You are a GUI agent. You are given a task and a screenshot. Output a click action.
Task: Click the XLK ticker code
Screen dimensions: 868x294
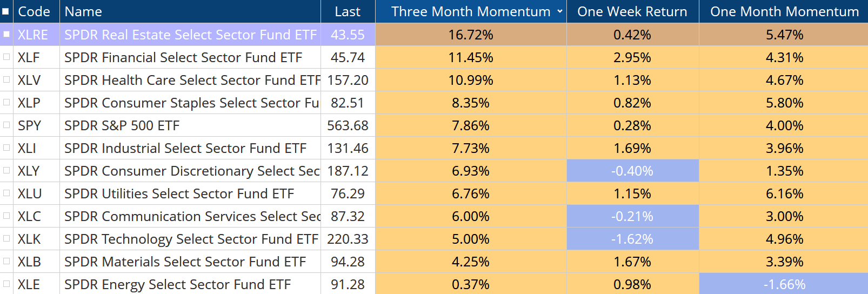click(x=29, y=239)
